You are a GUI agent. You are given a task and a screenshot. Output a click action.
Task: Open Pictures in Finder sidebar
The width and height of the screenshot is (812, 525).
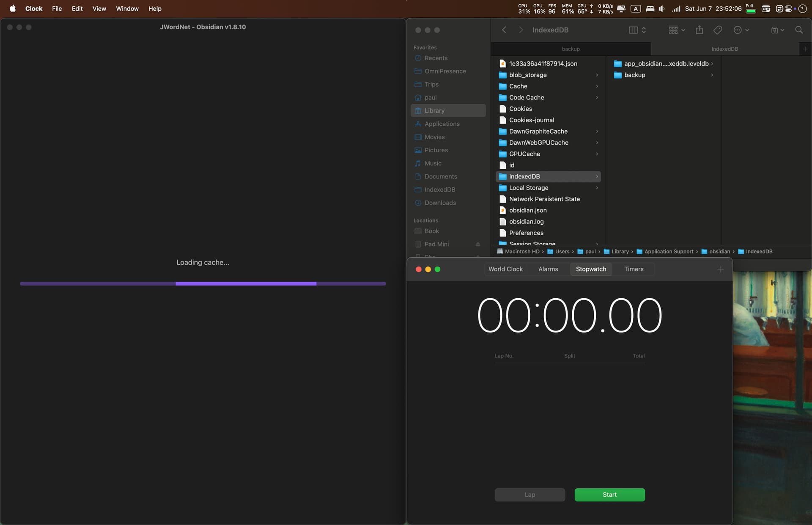pos(448,150)
